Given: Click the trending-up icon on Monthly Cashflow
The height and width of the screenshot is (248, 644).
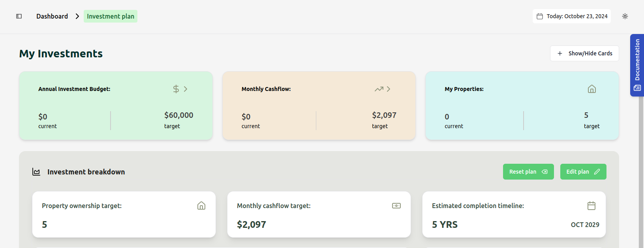Looking at the screenshot, I should (379, 89).
